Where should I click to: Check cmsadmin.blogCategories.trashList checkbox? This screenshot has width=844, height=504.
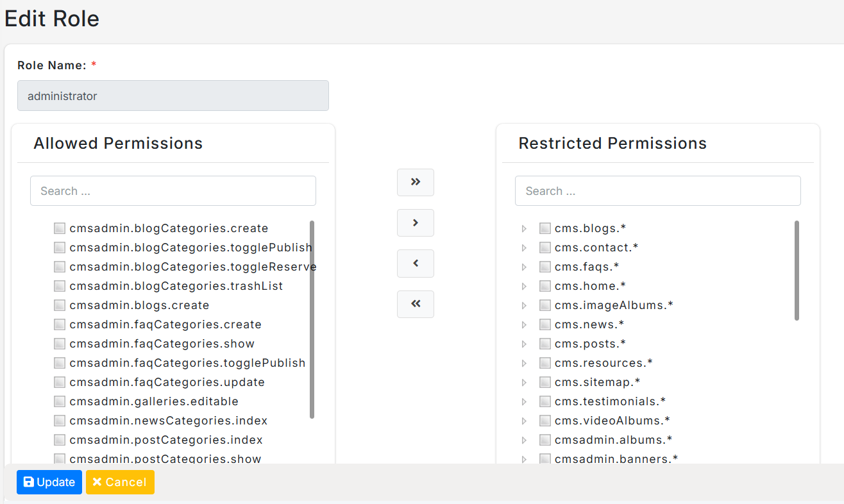point(60,286)
